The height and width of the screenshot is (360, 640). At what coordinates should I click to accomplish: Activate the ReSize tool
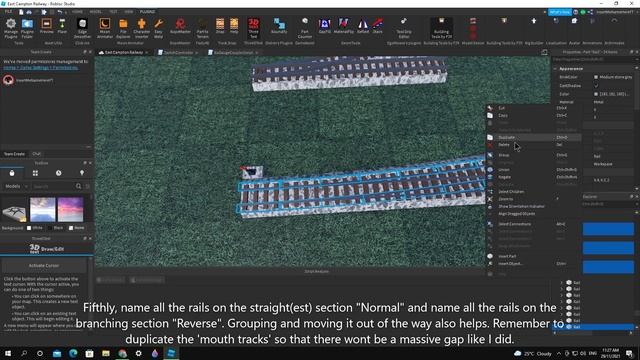pos(363,27)
